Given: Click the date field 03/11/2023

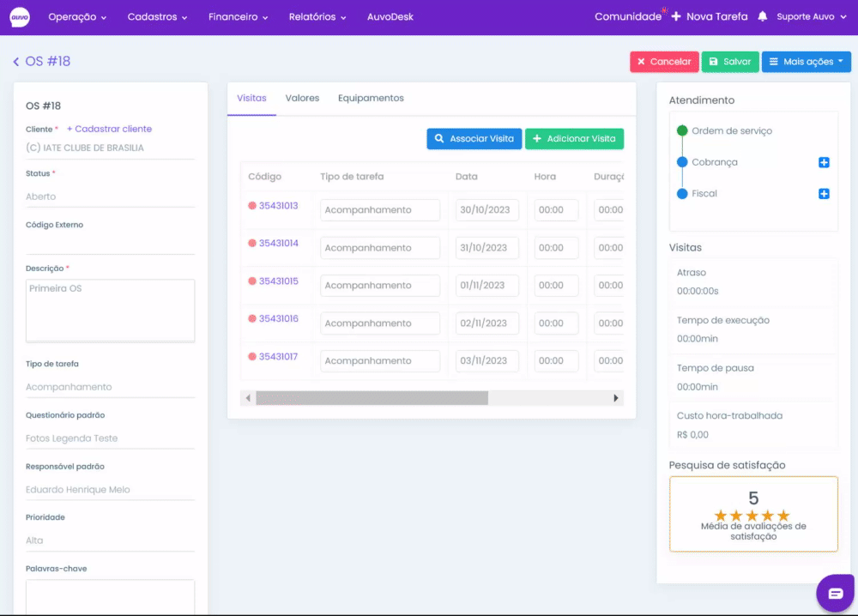Looking at the screenshot, I should tap(487, 360).
